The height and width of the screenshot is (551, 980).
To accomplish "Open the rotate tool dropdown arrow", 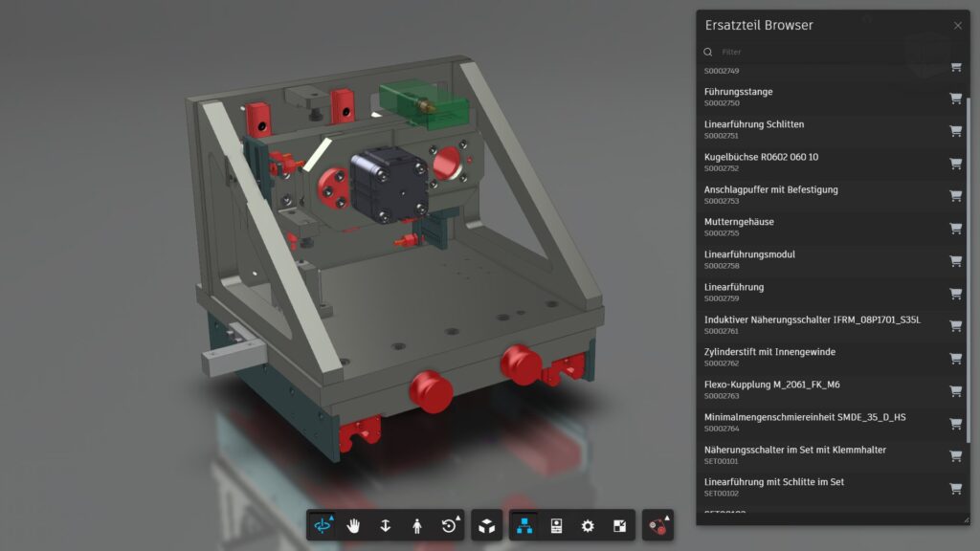I will [458, 518].
